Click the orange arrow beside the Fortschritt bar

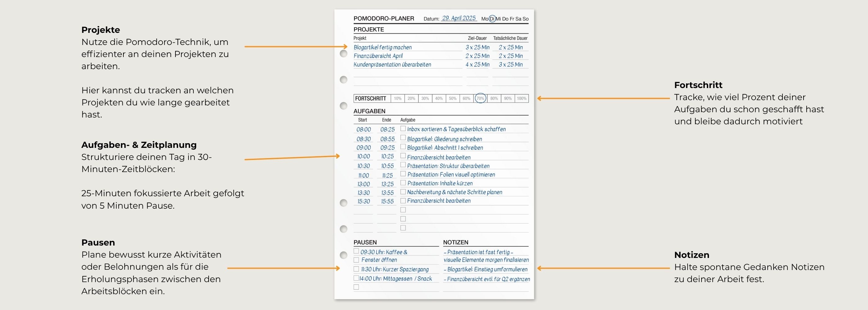point(603,98)
